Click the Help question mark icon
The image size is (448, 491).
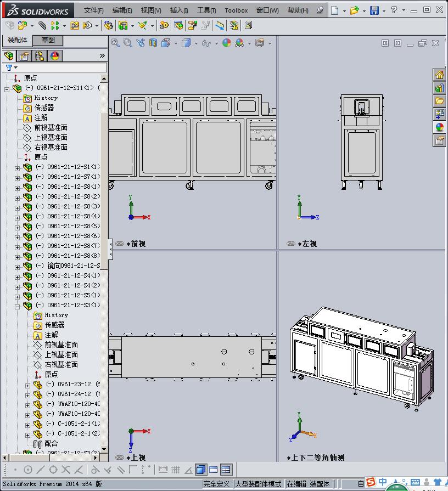point(394,10)
